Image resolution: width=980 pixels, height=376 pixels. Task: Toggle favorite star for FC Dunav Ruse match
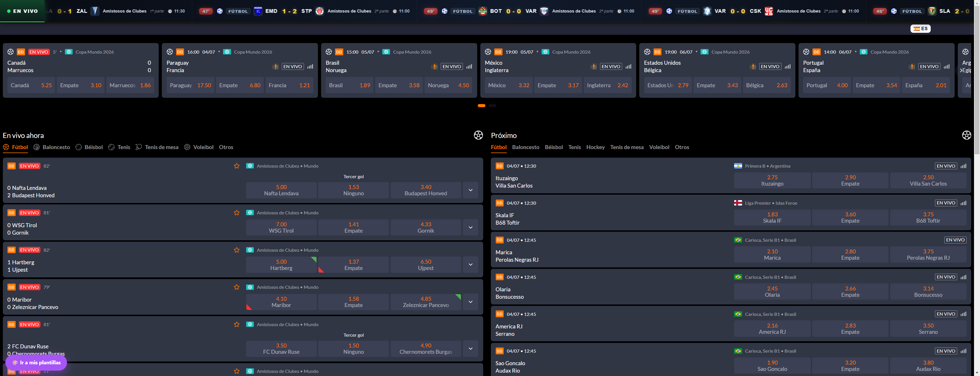point(237,325)
